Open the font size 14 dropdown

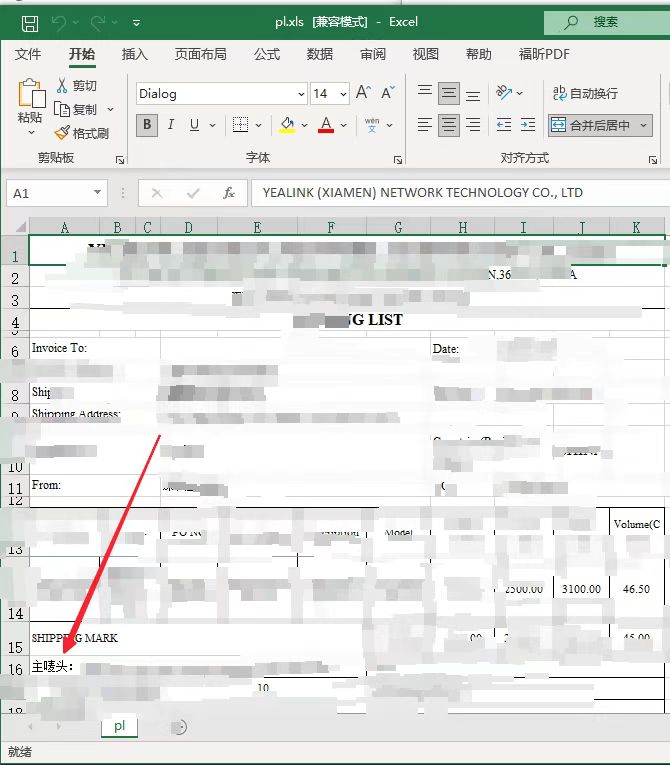click(344, 94)
